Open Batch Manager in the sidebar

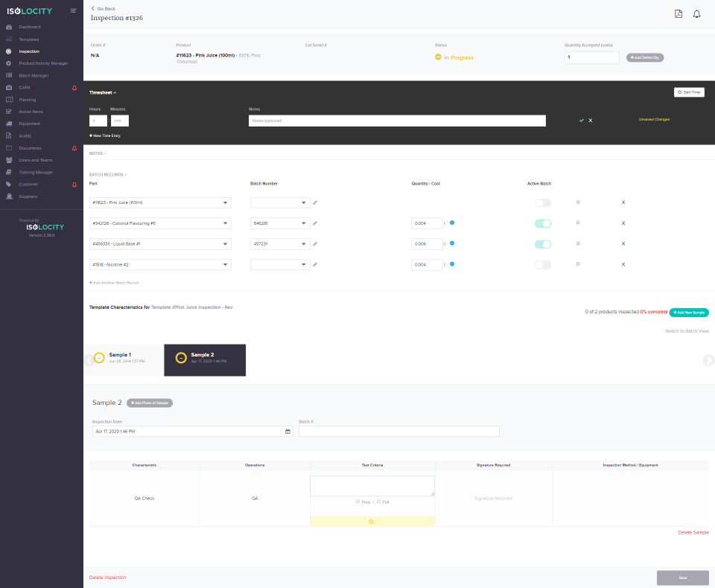click(x=34, y=76)
